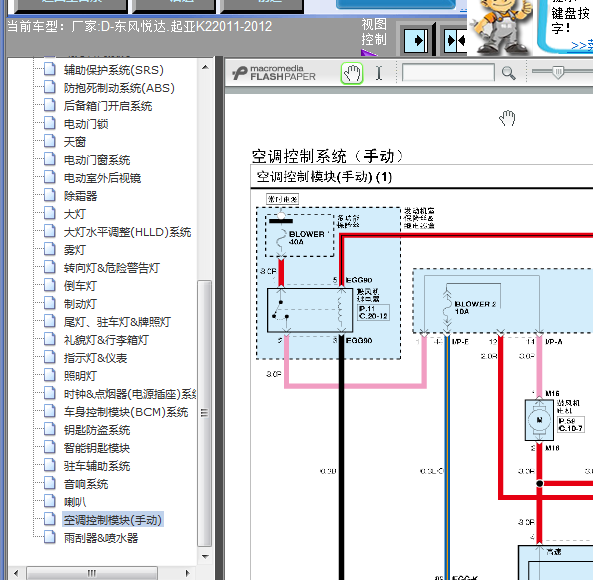Click the view control right-arrow button

coord(416,40)
